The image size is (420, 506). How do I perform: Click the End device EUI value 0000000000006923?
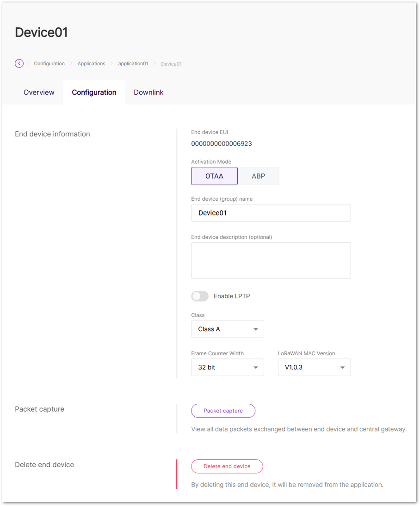coord(222,143)
